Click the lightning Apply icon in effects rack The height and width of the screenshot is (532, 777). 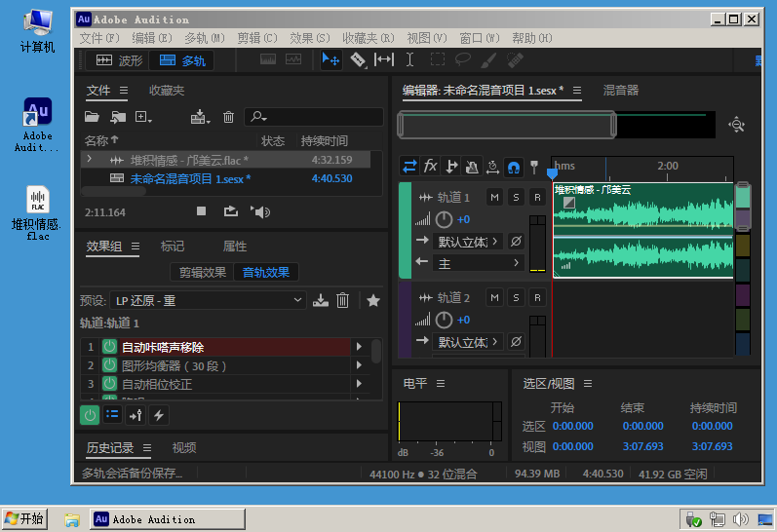tap(159, 415)
